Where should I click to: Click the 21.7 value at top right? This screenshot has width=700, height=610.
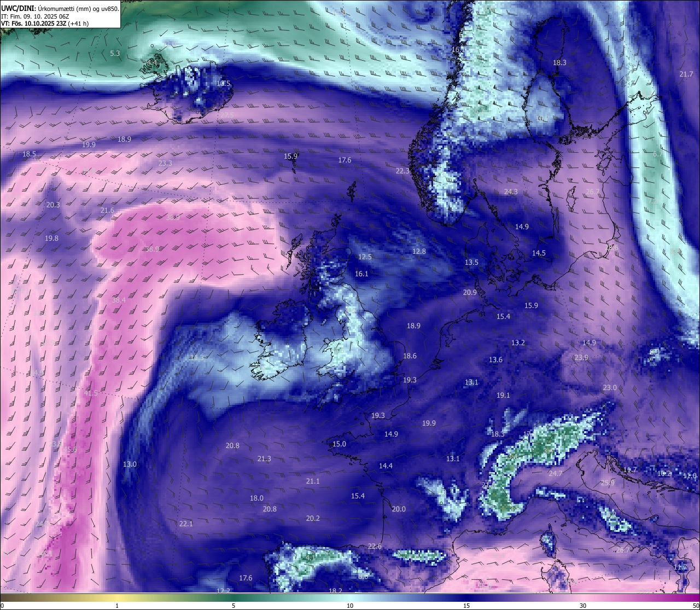[686, 74]
